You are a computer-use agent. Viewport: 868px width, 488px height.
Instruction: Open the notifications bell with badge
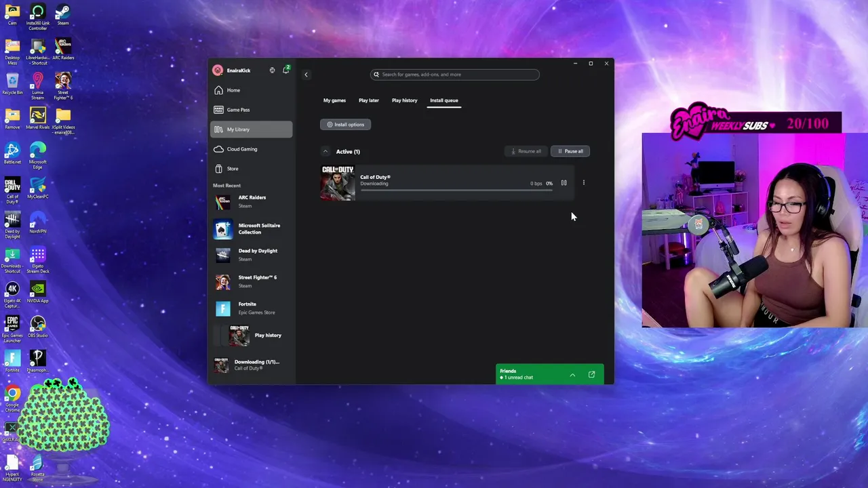pyautogui.click(x=286, y=70)
